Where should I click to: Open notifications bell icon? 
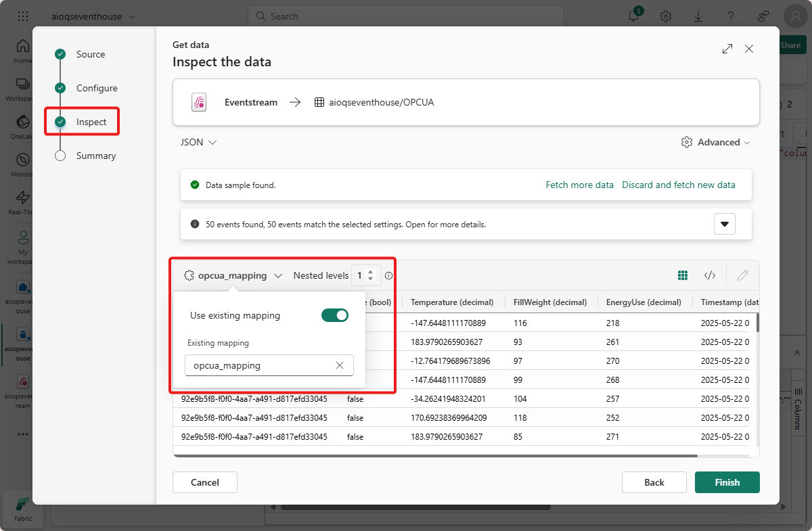pos(634,16)
